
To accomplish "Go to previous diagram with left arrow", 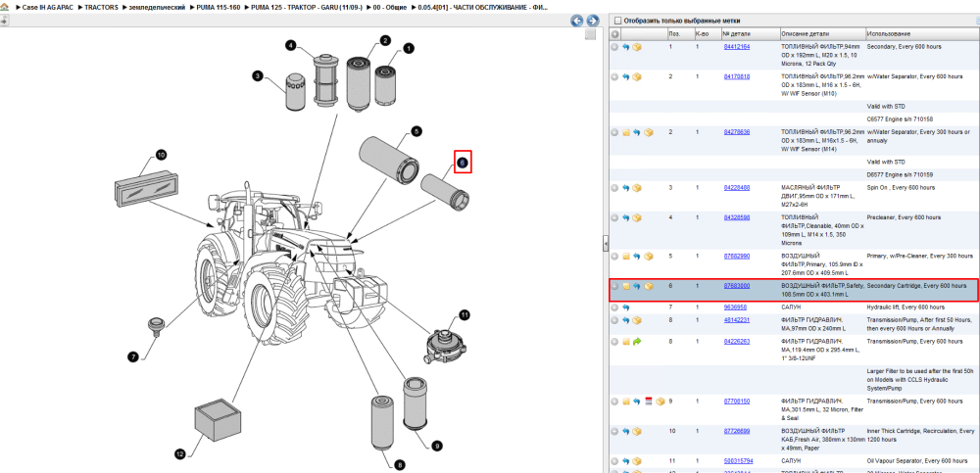I will 577,21.
